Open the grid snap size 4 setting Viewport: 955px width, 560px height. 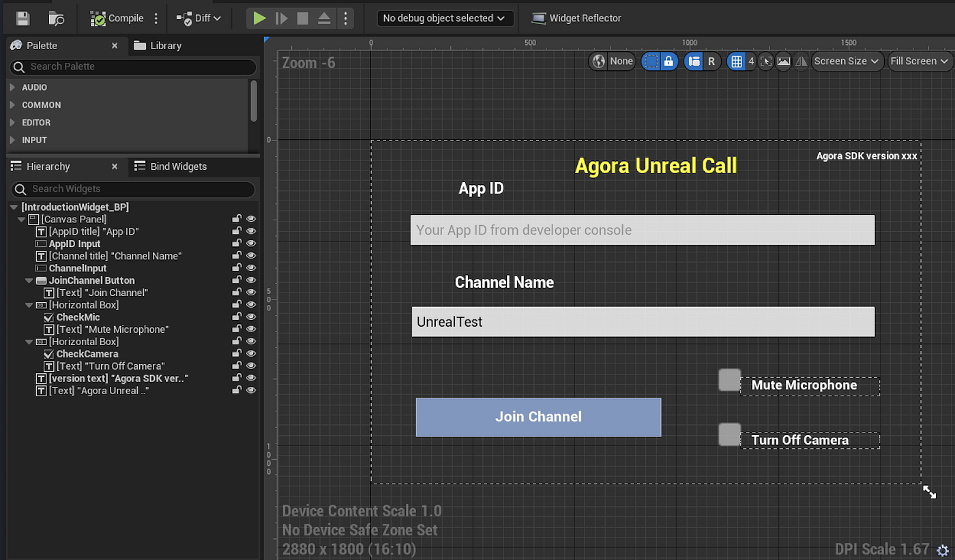(x=751, y=61)
